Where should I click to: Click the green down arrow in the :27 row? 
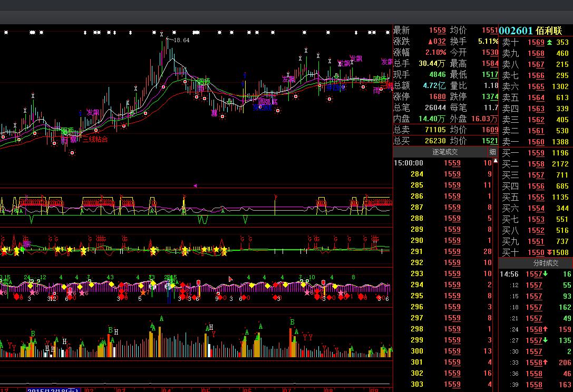pyautogui.click(x=545, y=340)
